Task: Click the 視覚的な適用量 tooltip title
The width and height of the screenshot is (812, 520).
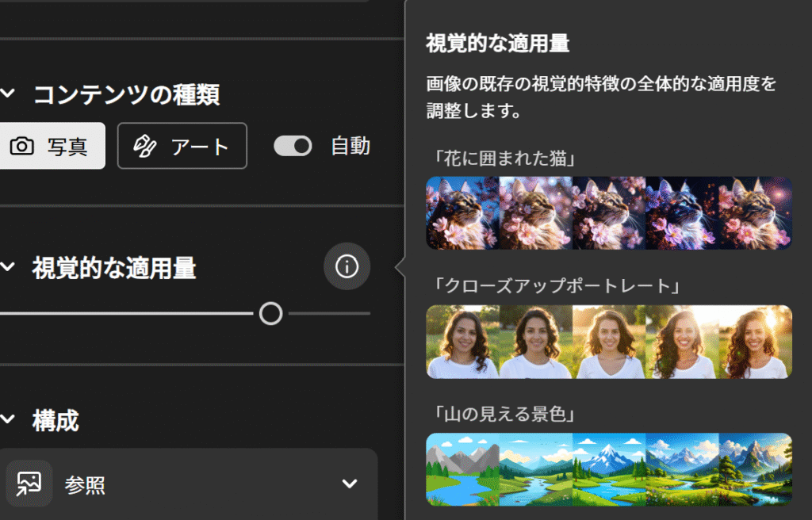Action: pyautogui.click(x=498, y=44)
